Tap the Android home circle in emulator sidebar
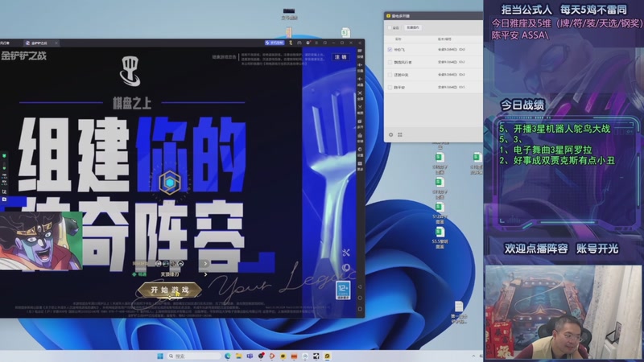644x362 pixels. point(360,298)
